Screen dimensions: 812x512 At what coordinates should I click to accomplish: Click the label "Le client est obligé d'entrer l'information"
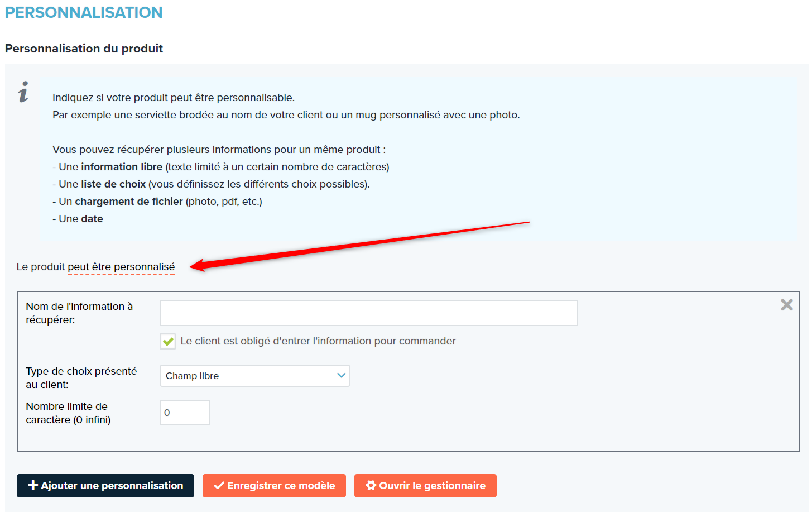(318, 341)
